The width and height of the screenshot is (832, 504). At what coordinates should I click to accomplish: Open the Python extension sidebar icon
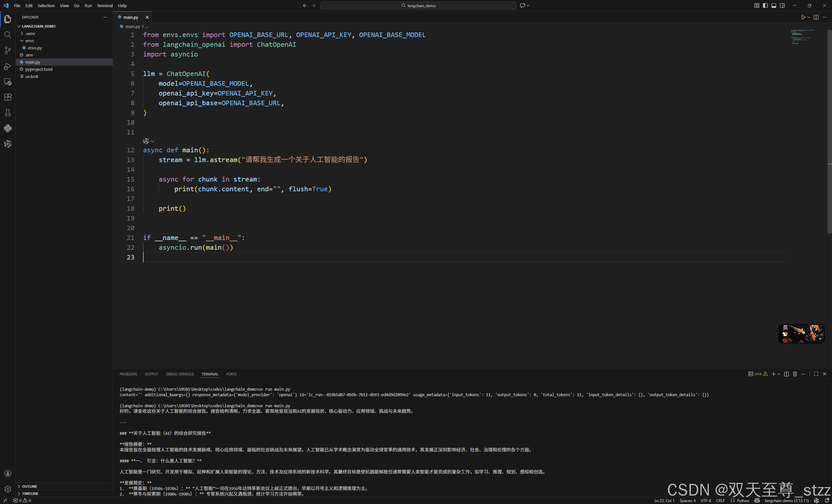[7, 128]
